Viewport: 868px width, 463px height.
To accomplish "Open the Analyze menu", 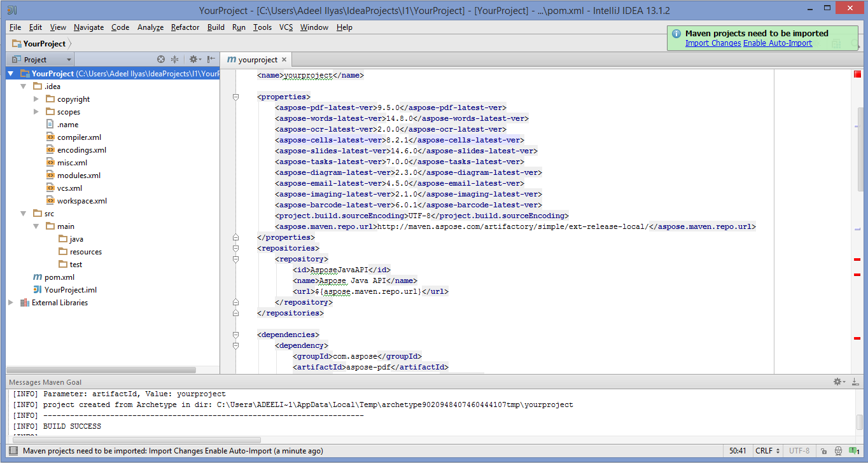I will tap(150, 27).
